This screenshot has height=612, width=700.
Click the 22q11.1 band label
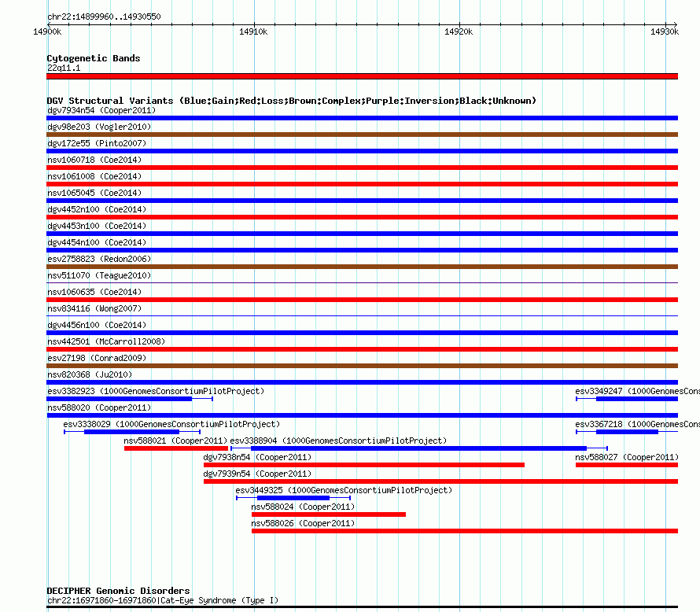coord(64,68)
